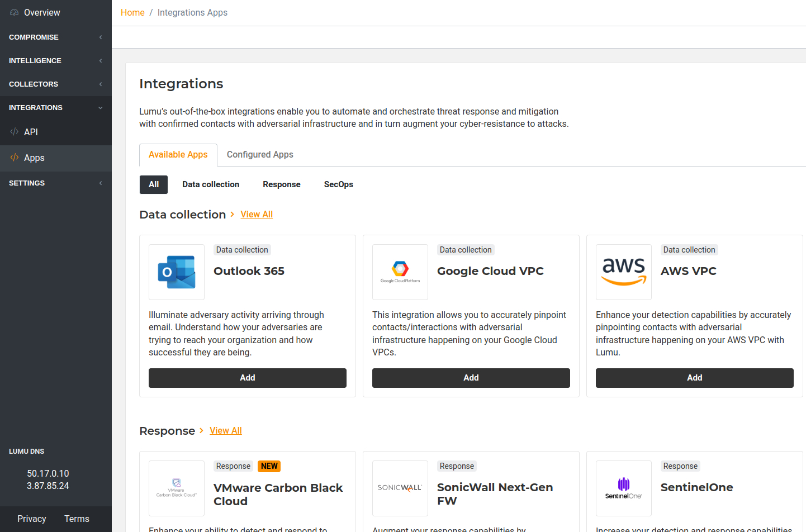The image size is (806, 532).
Task: Go to Home via breadcrumb
Action: coord(132,12)
